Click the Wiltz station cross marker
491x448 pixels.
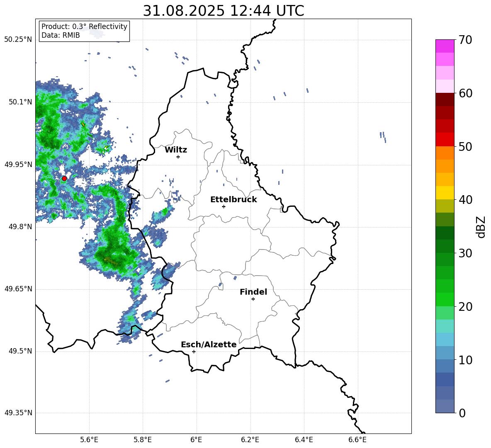(178, 157)
